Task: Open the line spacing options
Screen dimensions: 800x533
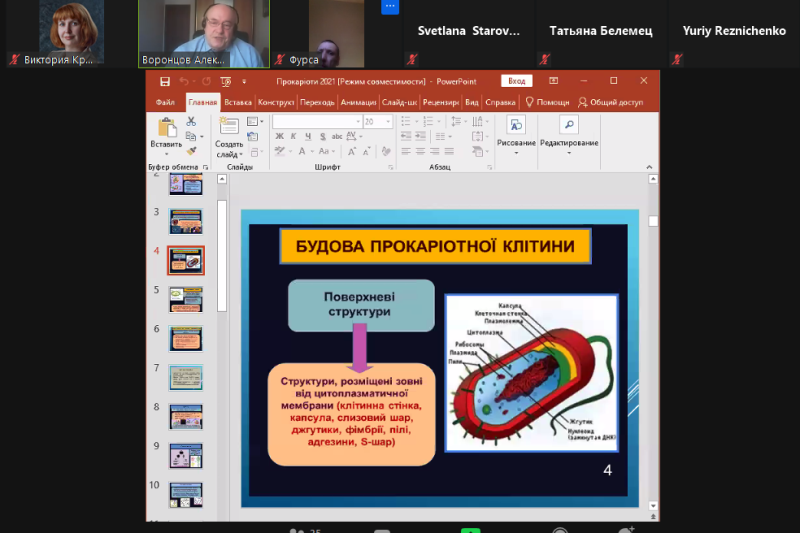Action: pyautogui.click(x=458, y=121)
